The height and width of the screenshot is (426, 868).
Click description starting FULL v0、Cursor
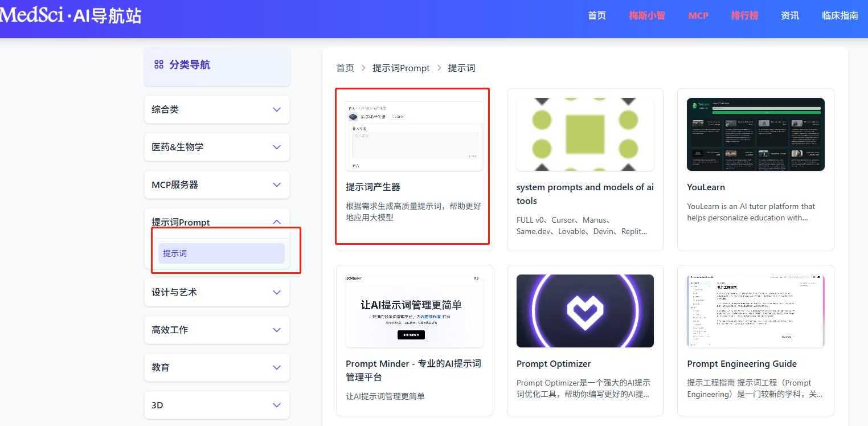[x=582, y=226]
